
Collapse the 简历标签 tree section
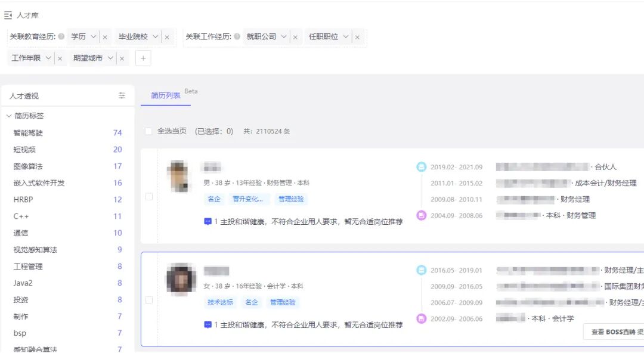pyautogui.click(x=8, y=116)
